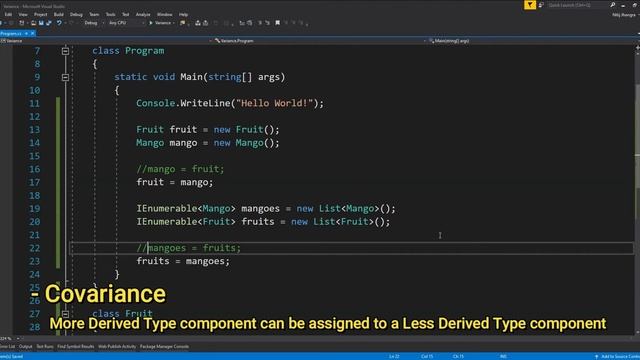Click the Undo arrow icon

pos(59,23)
